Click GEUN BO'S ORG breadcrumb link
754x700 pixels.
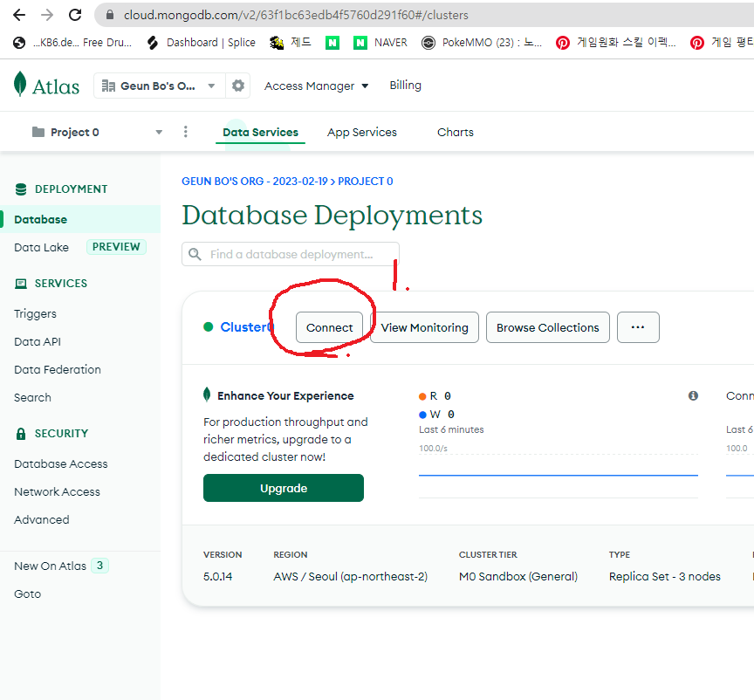tap(254, 181)
